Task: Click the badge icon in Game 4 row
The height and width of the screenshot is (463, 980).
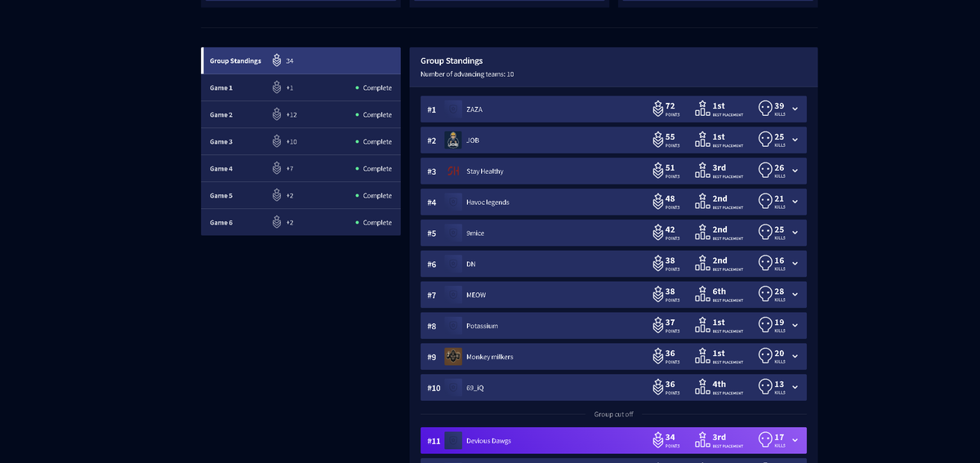Action: click(277, 168)
